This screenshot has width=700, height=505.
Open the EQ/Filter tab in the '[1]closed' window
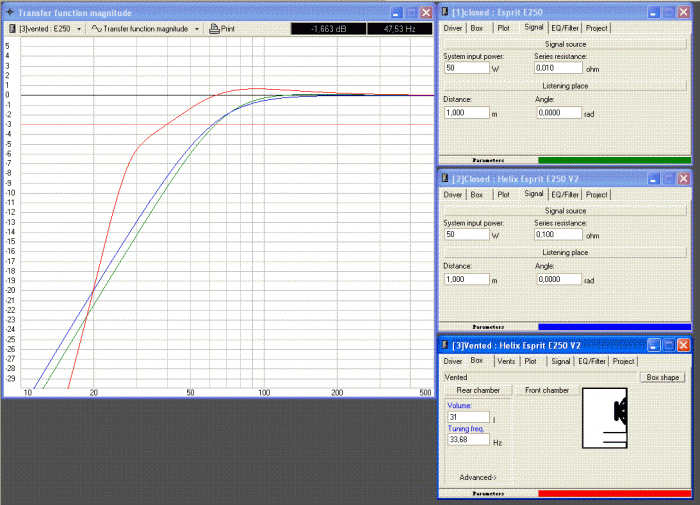565,28
